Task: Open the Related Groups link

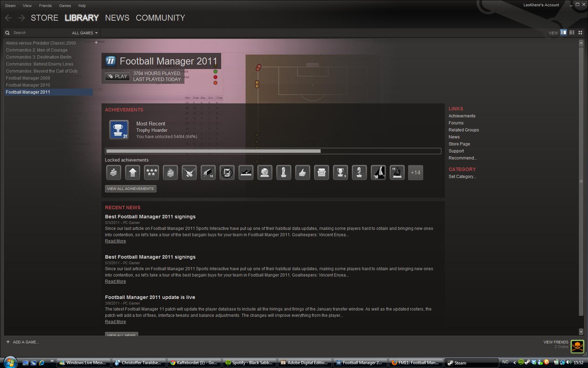Action: coord(464,130)
